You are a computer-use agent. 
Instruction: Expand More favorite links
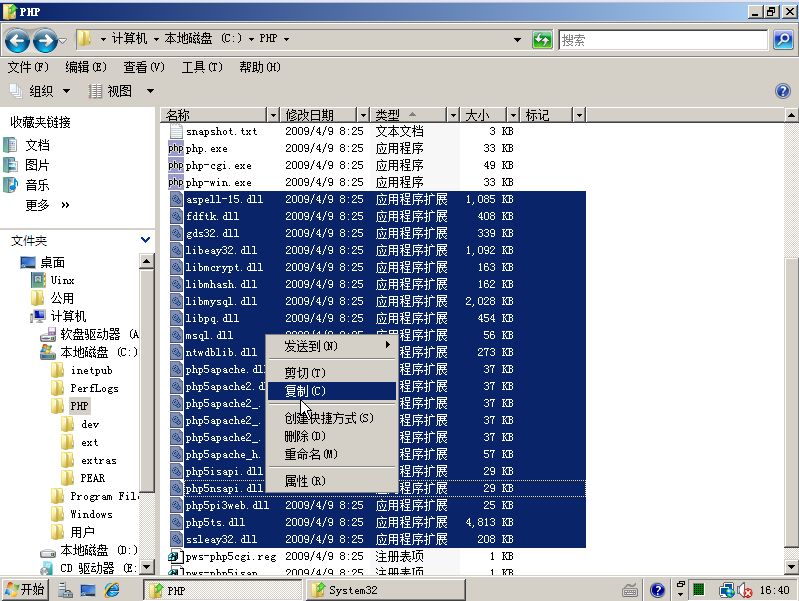(x=47, y=205)
